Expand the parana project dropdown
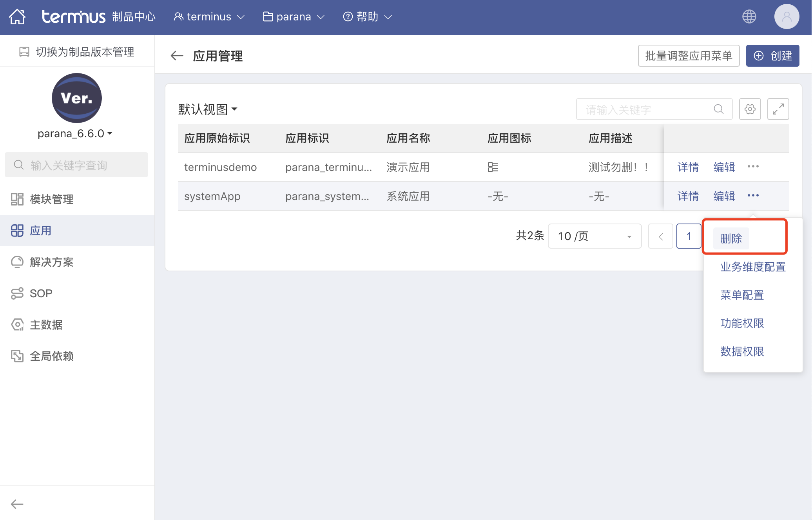This screenshot has width=812, height=520. (x=294, y=17)
